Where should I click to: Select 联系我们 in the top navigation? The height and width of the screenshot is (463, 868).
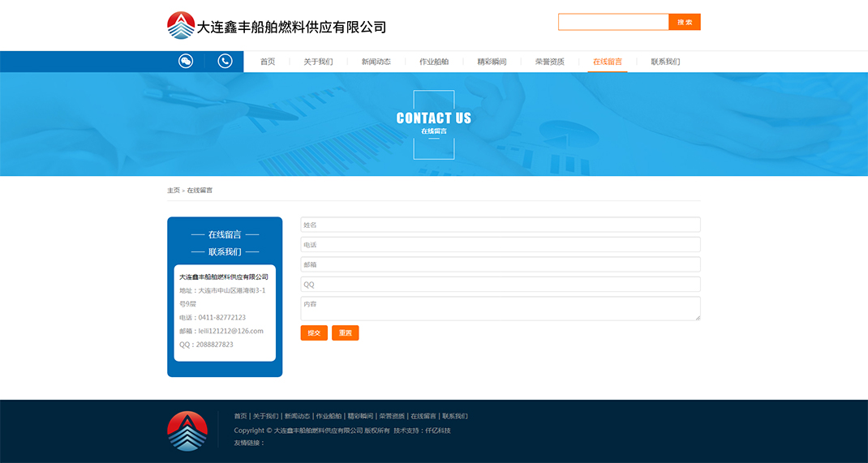665,62
